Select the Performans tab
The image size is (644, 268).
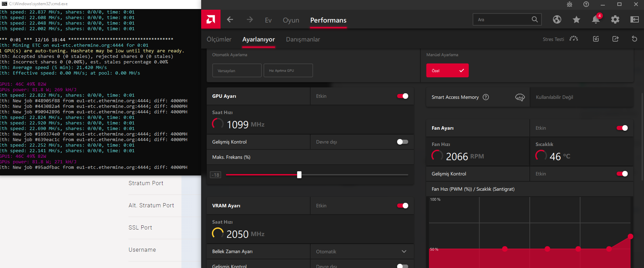coord(328,20)
